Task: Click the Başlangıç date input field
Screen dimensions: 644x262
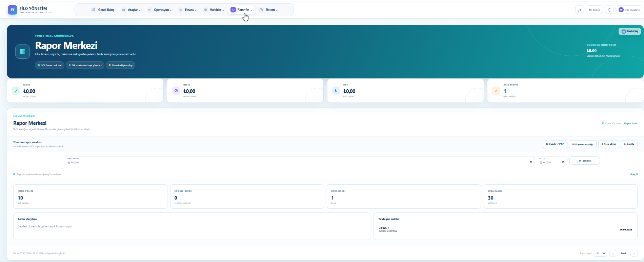Action: pyautogui.click(x=300, y=161)
